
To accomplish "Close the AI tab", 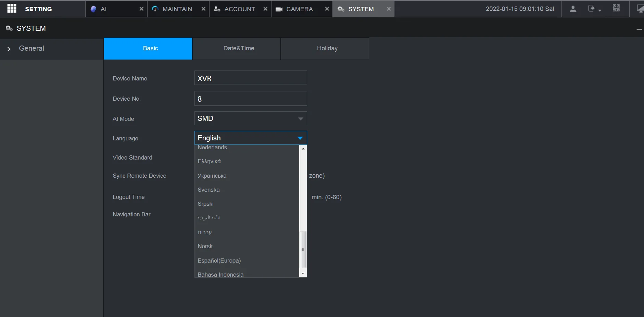I will click(141, 9).
